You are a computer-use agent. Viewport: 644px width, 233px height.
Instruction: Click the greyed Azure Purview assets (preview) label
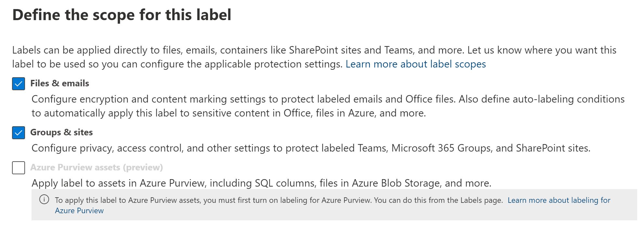(x=97, y=167)
